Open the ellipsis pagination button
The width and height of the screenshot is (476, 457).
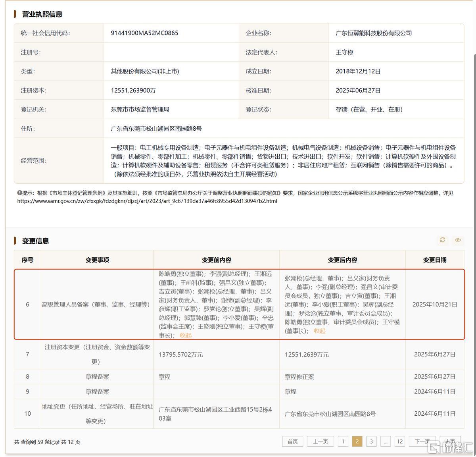click(x=386, y=442)
